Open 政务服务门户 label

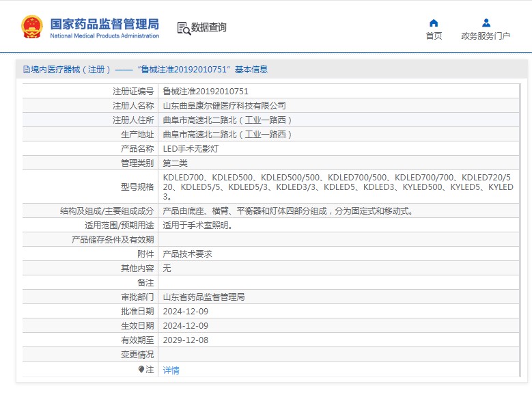click(x=486, y=36)
